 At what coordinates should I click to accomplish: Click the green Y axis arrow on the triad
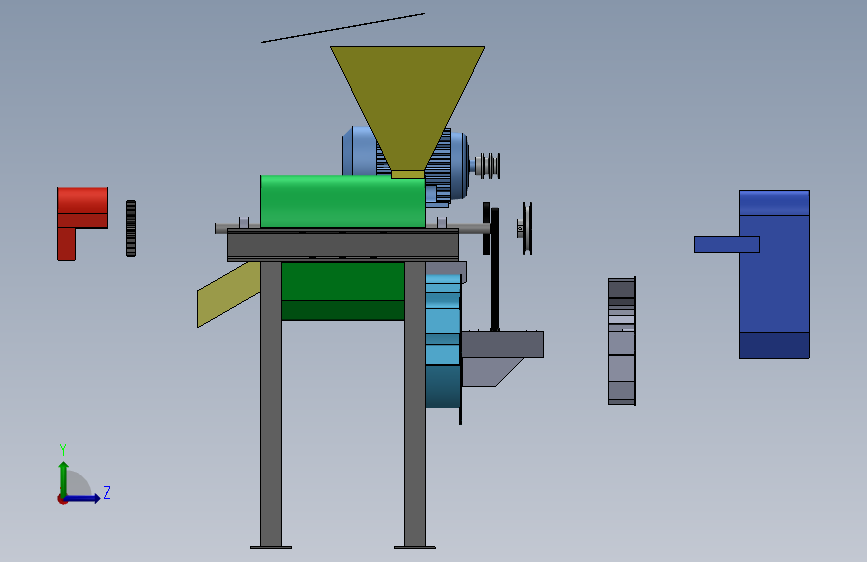pyautogui.click(x=64, y=478)
